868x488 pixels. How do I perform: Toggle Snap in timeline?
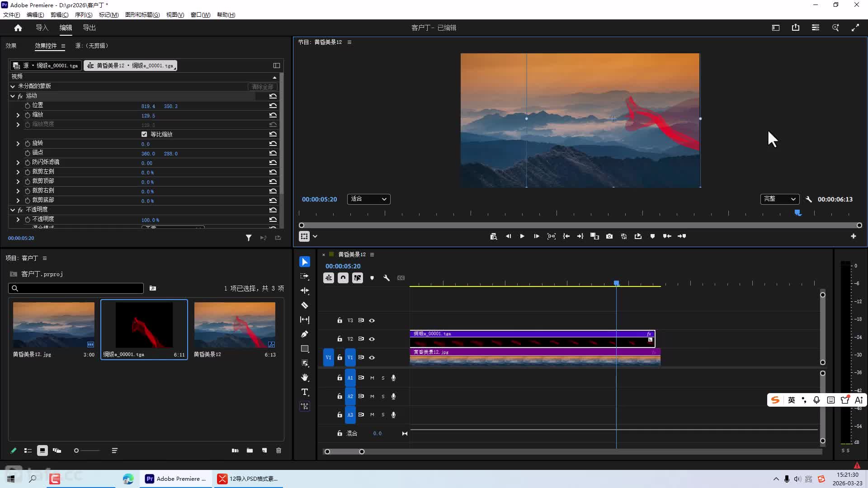point(343,278)
